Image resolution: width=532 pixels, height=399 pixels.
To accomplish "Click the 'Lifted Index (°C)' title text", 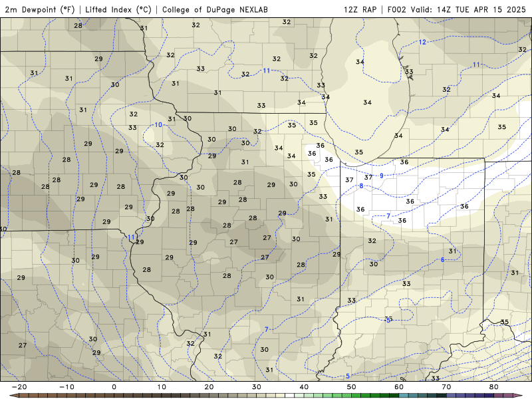I will (x=118, y=9).
